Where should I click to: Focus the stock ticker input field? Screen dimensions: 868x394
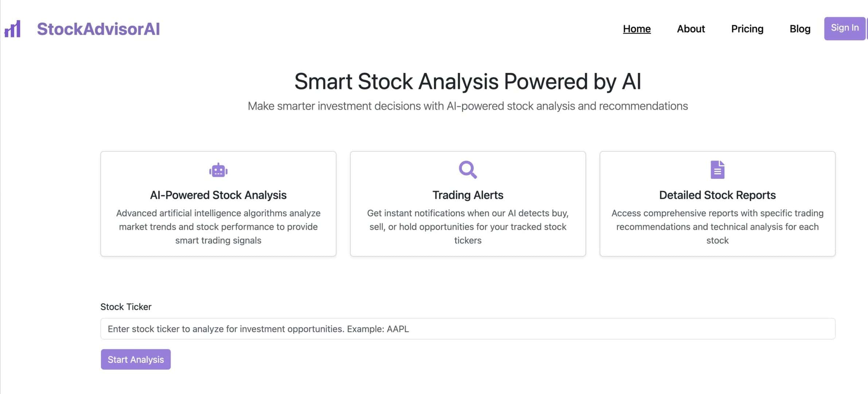468,329
